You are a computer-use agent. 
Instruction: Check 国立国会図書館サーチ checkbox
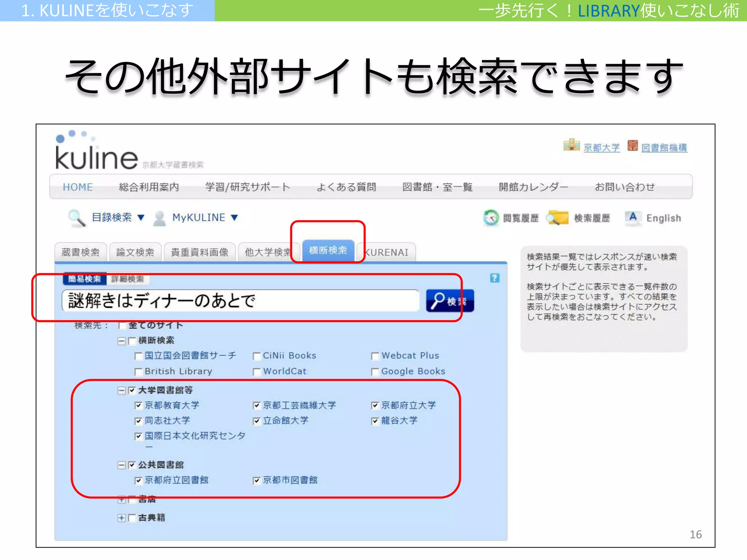click(x=138, y=356)
